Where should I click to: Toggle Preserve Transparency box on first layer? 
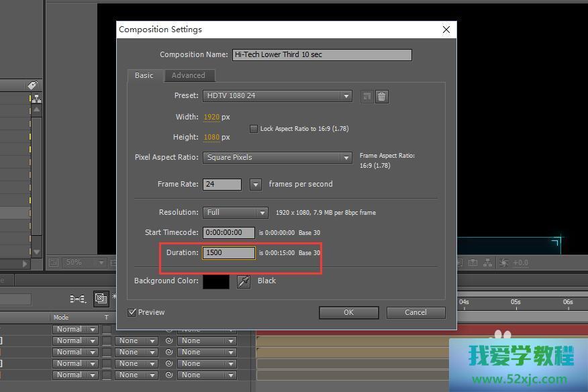pyautogui.click(x=106, y=330)
